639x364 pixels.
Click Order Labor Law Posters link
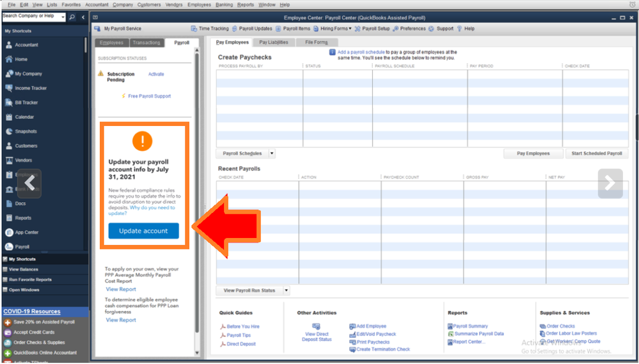point(571,333)
